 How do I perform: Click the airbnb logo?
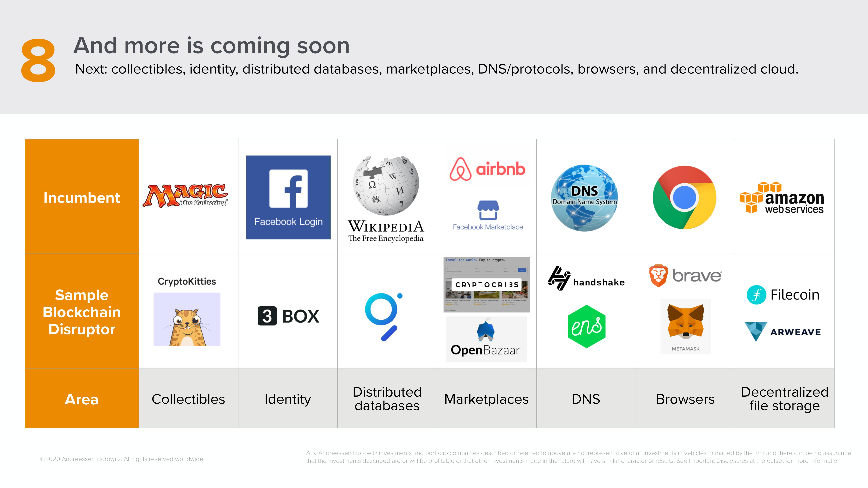click(488, 169)
